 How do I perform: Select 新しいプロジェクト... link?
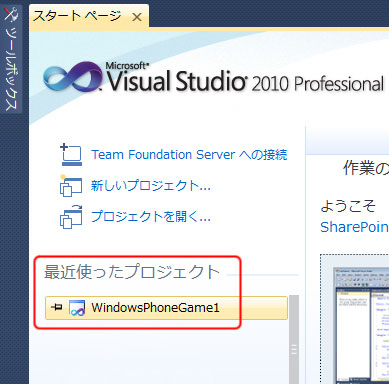pos(151,186)
